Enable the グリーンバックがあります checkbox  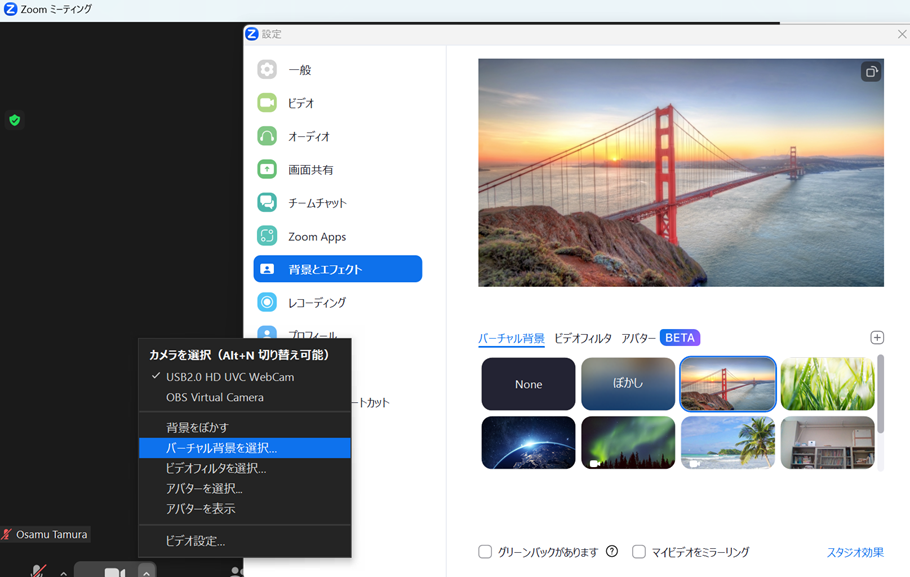point(485,552)
